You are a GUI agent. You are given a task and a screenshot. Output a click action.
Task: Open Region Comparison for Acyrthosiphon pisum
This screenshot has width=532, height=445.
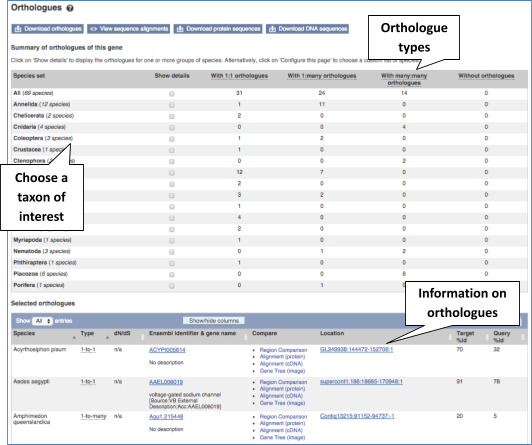click(x=283, y=350)
